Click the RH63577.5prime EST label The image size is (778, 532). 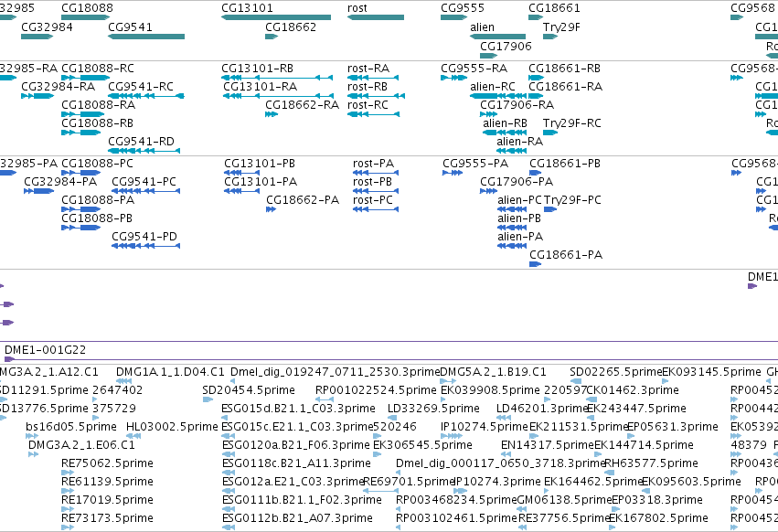click(x=651, y=463)
